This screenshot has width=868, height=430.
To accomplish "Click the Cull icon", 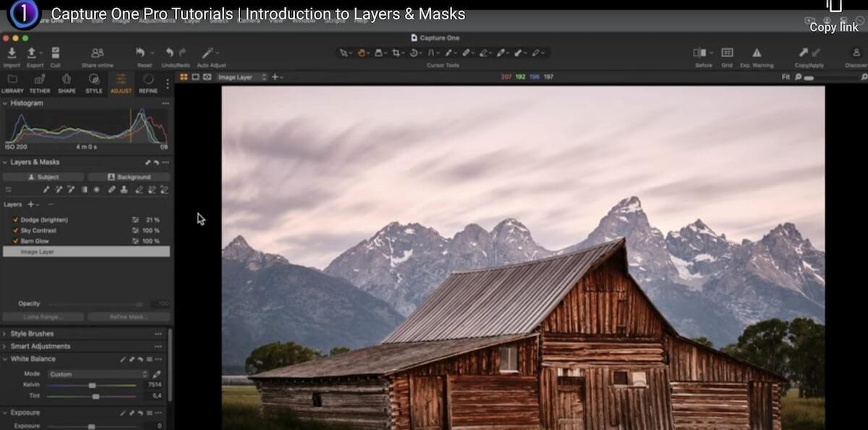I will point(56,53).
